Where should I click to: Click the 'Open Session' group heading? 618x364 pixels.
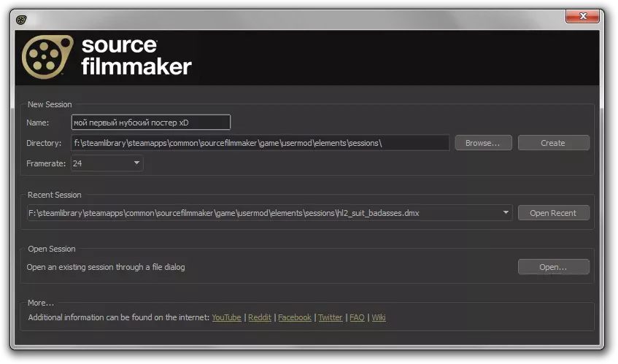pos(52,249)
